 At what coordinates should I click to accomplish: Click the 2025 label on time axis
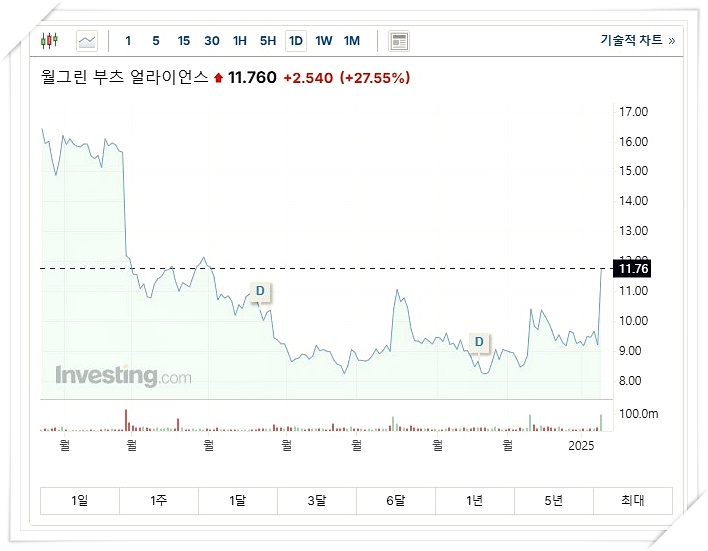[581, 446]
